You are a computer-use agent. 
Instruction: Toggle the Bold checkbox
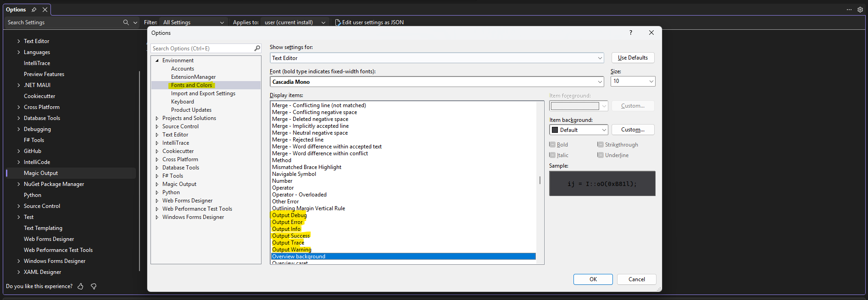coord(552,145)
